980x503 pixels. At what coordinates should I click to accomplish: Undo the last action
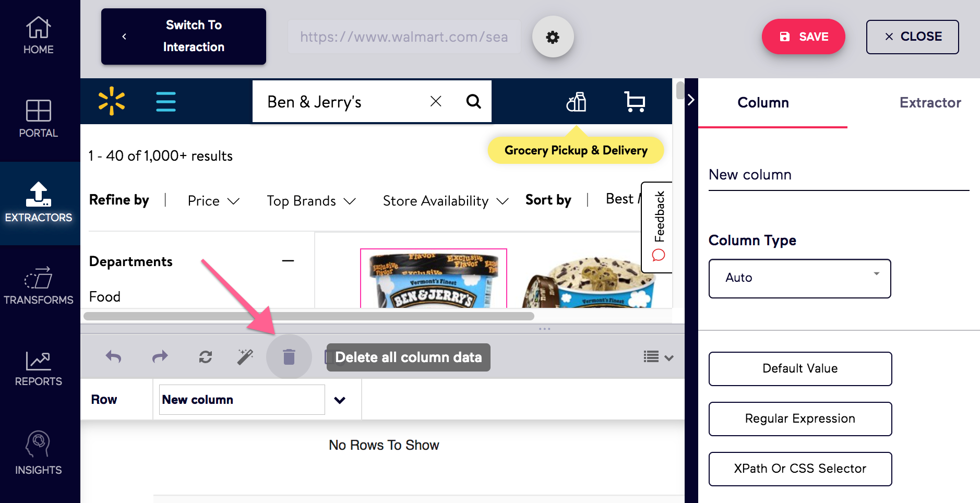(114, 357)
